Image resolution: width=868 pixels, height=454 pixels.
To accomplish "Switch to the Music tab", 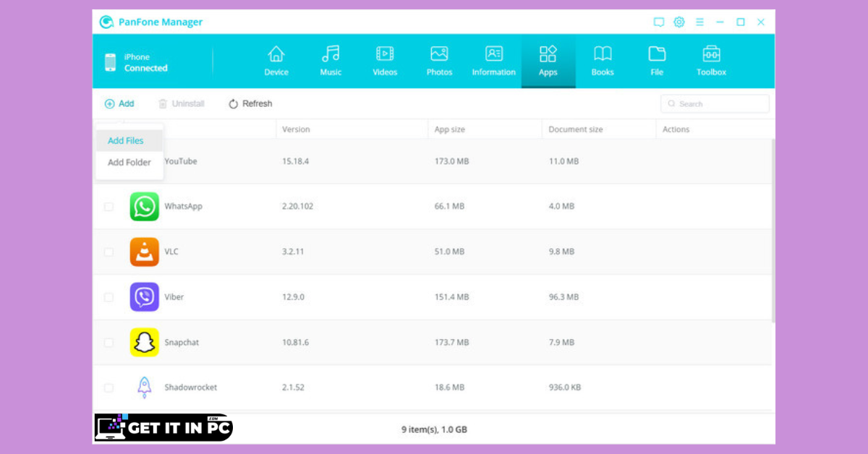I will (331, 61).
